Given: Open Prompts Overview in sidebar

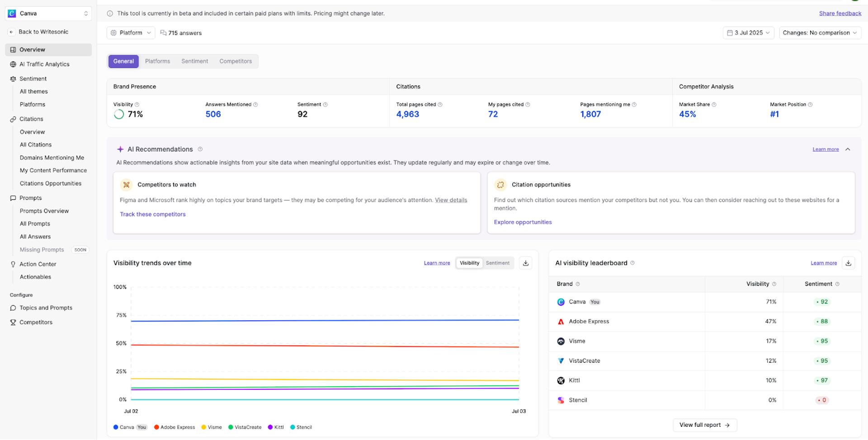Looking at the screenshot, I should tap(44, 211).
